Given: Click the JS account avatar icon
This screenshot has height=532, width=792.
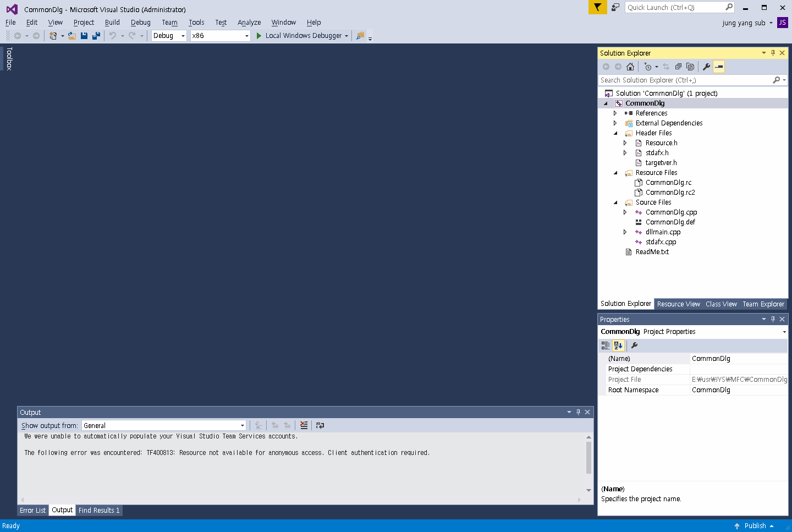Looking at the screenshot, I should tap(783, 23).
